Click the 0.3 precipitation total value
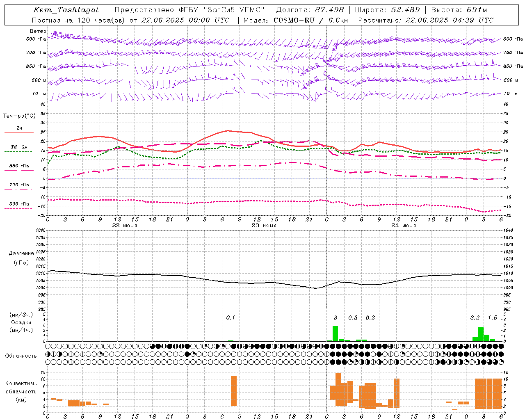Image resolution: width=525 pixels, height=420 pixels. pos(353,318)
